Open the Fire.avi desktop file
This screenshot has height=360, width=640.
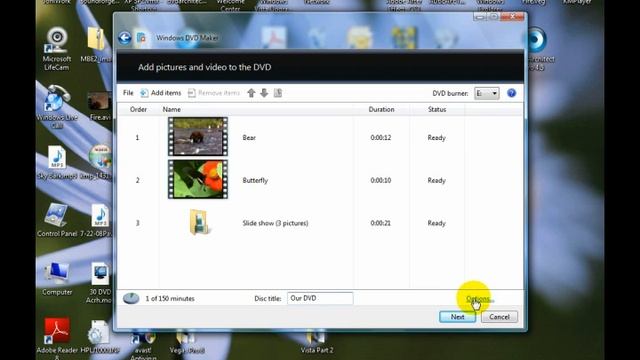point(100,106)
